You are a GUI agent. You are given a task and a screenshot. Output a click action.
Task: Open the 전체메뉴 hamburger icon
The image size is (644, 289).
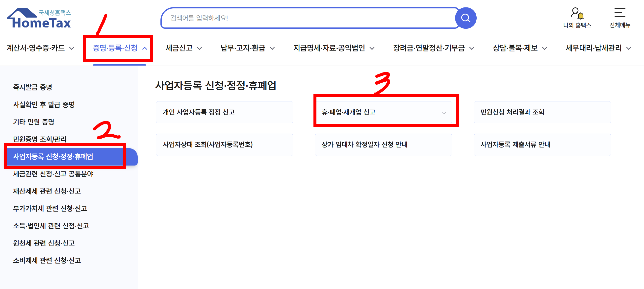pyautogui.click(x=619, y=13)
